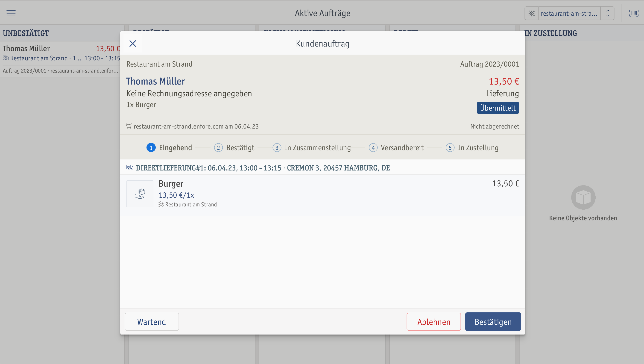The width and height of the screenshot is (644, 364).
Task: Click the shopping cart icon before restaurant-am-strand.enfore.com
Action: click(129, 126)
